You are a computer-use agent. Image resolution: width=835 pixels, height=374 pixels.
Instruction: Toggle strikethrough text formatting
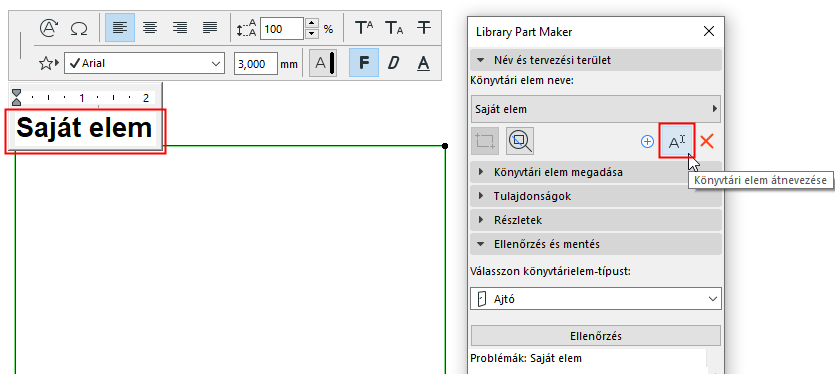423,28
